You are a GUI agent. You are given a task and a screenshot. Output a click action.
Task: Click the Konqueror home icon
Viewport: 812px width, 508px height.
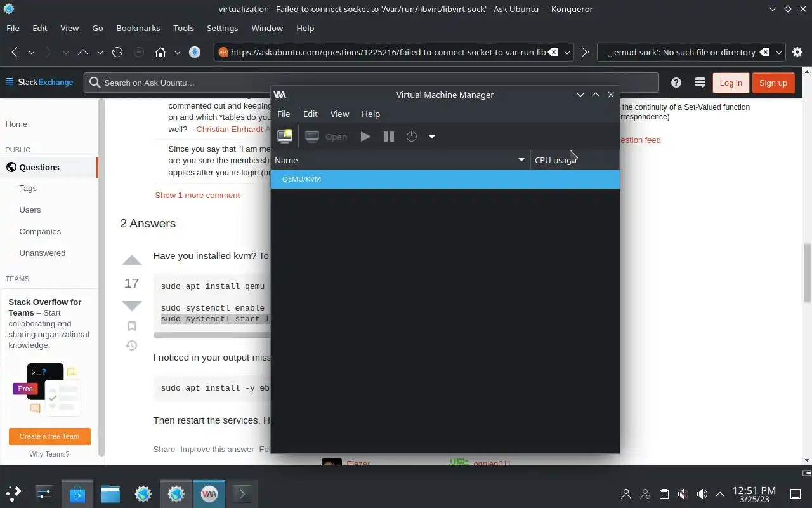point(160,52)
